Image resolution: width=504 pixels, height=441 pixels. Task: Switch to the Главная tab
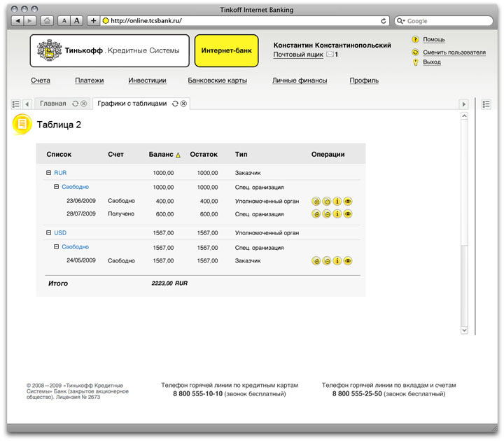[53, 104]
